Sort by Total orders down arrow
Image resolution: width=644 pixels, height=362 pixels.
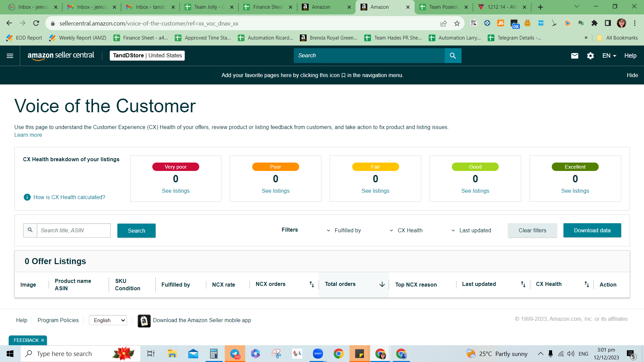(382, 284)
